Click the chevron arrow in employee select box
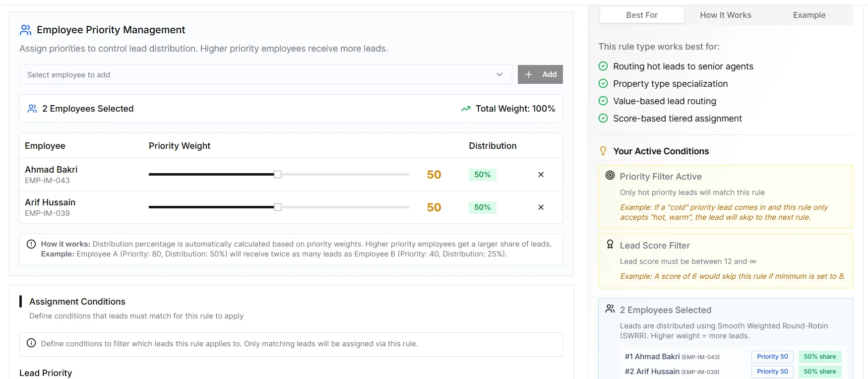Screen dimensions: 868x379 499,74
